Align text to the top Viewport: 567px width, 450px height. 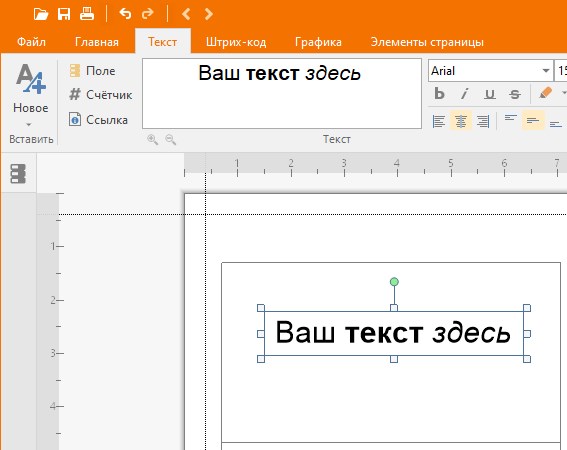tap(511, 118)
